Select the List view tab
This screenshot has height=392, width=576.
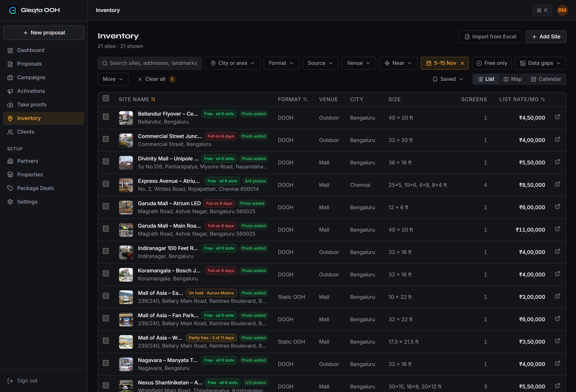click(x=486, y=79)
